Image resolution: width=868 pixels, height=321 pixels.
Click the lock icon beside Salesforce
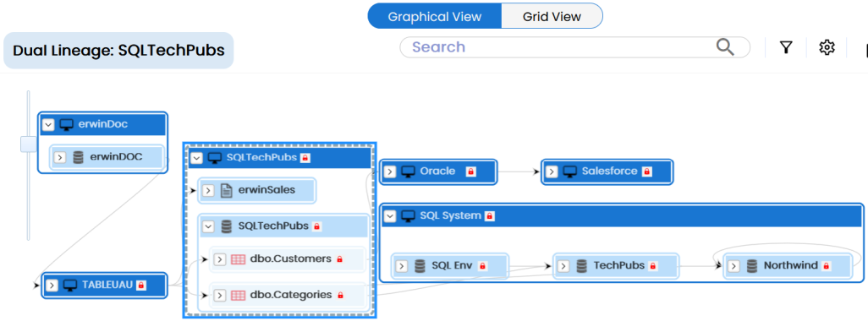646,171
